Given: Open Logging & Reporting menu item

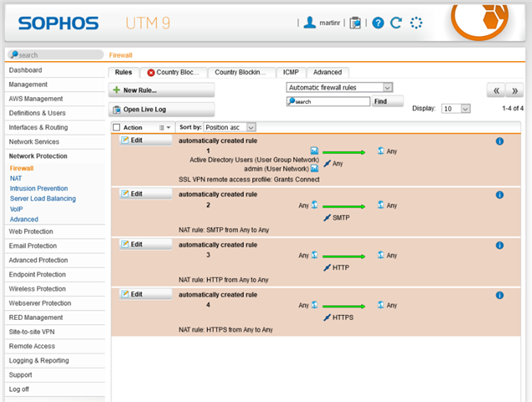Looking at the screenshot, I should (x=39, y=360).
